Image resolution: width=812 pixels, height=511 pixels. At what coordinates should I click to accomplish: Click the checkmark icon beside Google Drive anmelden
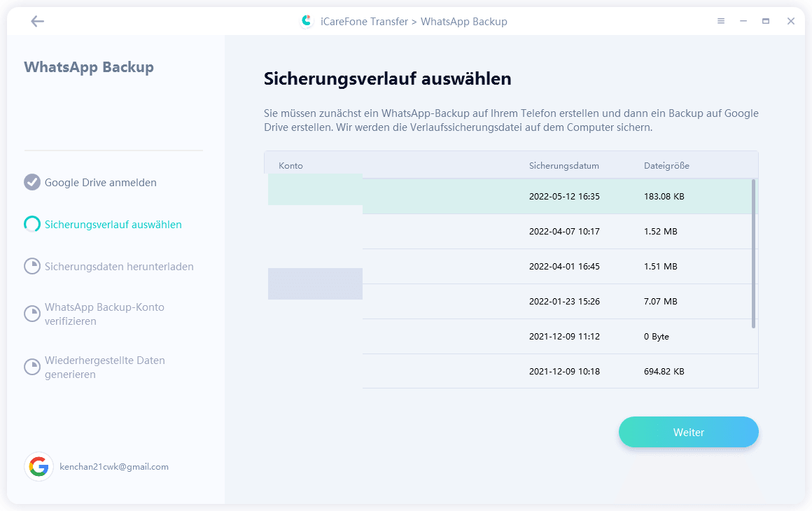click(x=32, y=182)
